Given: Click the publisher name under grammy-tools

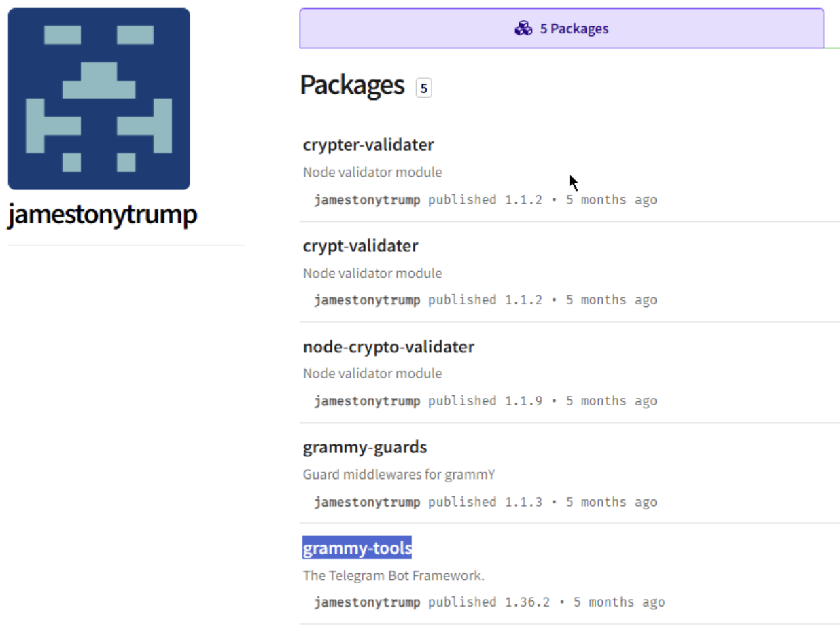Looking at the screenshot, I should [367, 602].
